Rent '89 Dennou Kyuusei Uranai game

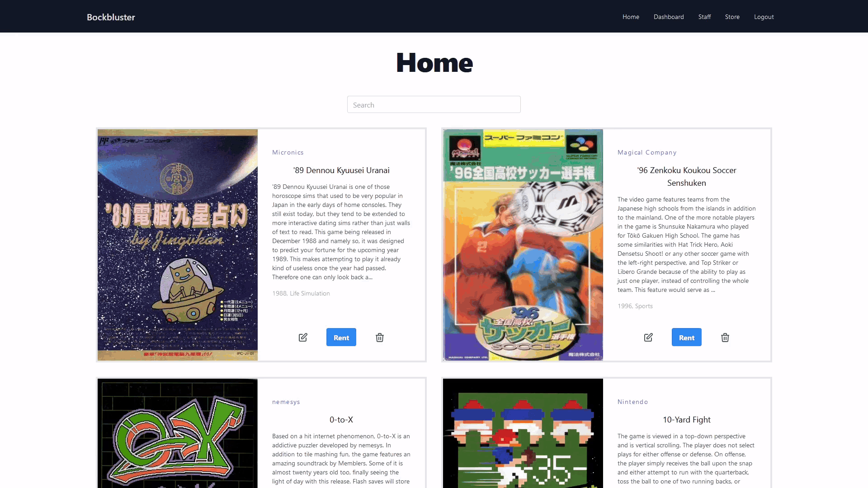pos(342,337)
